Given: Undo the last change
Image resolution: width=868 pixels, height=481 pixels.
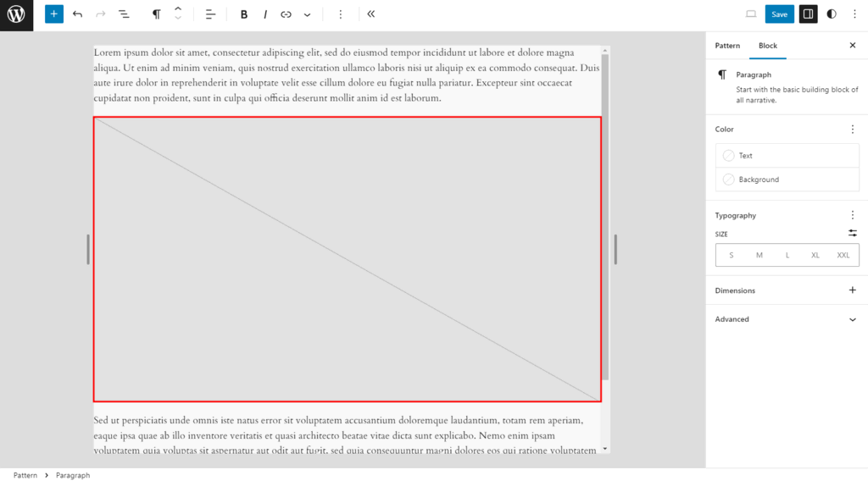Looking at the screenshot, I should (x=77, y=14).
